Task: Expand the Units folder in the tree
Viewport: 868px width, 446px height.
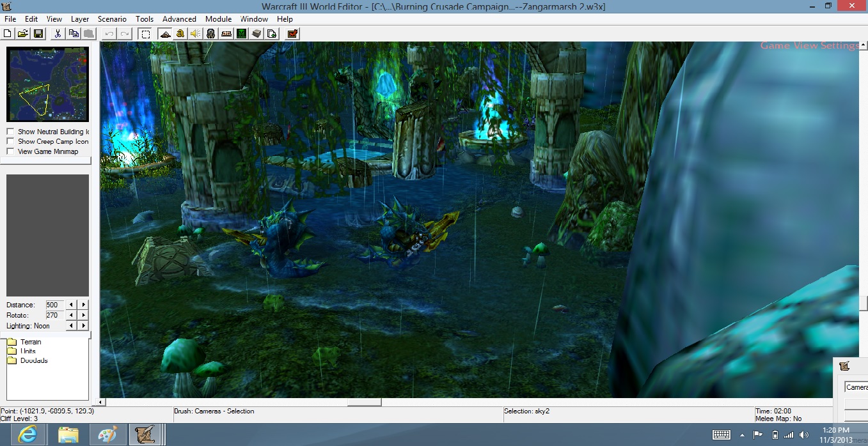Action: point(12,351)
